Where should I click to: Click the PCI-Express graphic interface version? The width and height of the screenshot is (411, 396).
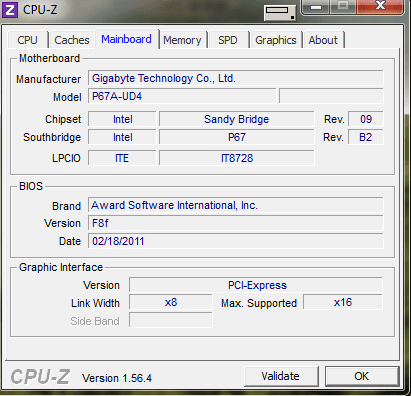256,285
